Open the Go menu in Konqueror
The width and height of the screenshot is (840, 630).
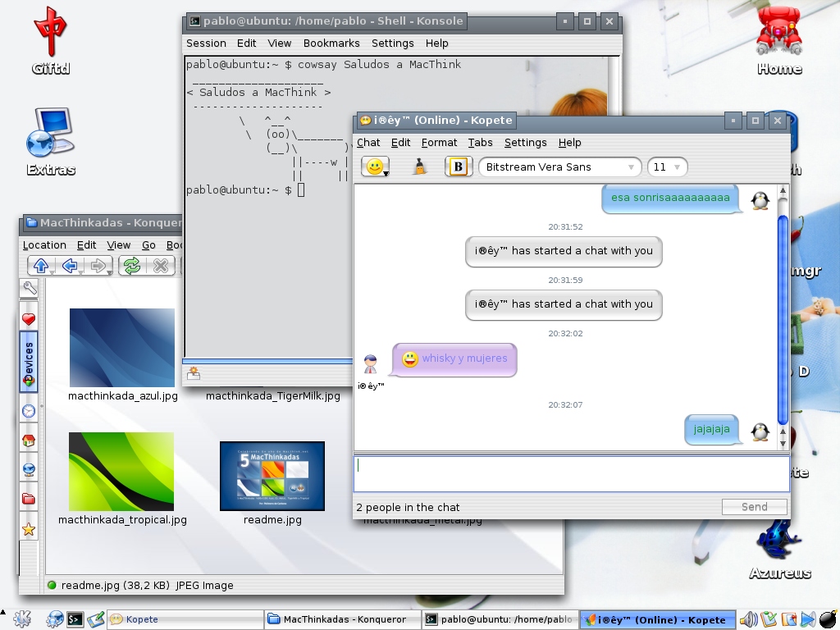pyautogui.click(x=148, y=245)
